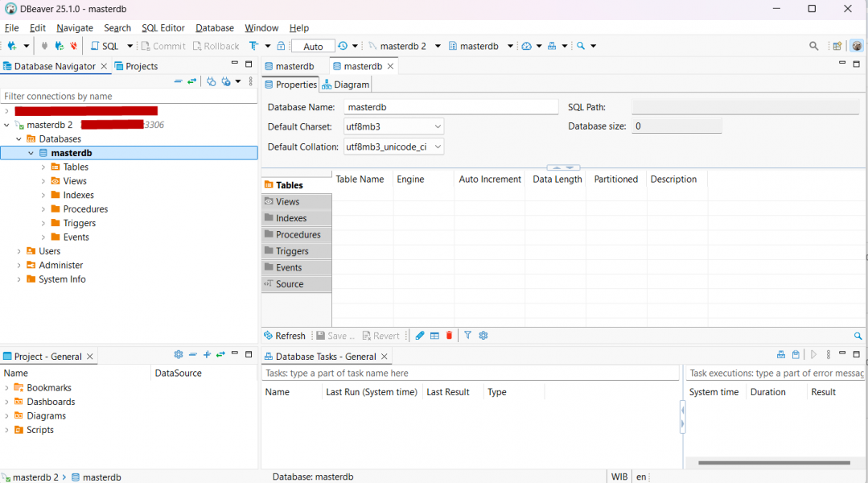
Task: Open the SQL Editor menu
Action: (162, 27)
